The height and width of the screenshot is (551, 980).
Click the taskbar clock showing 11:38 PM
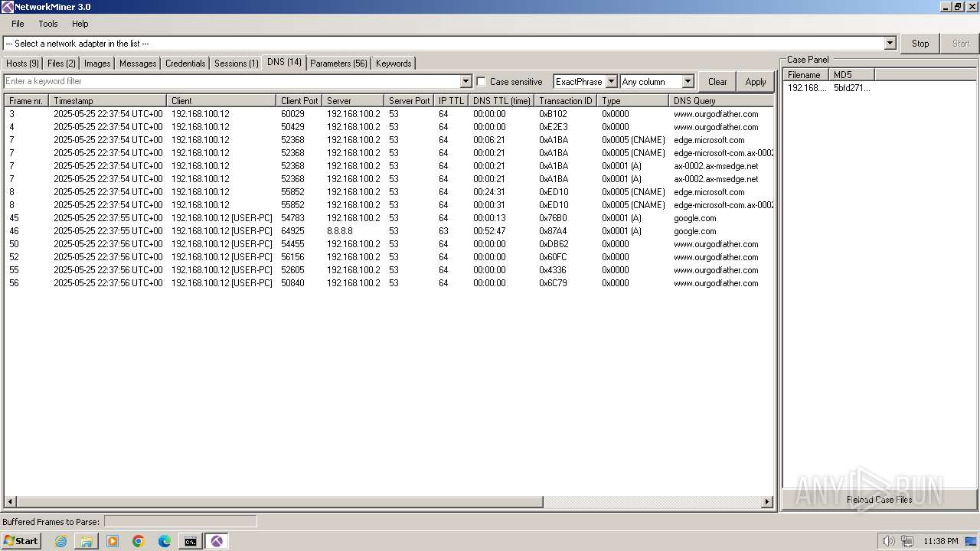[x=940, y=541]
